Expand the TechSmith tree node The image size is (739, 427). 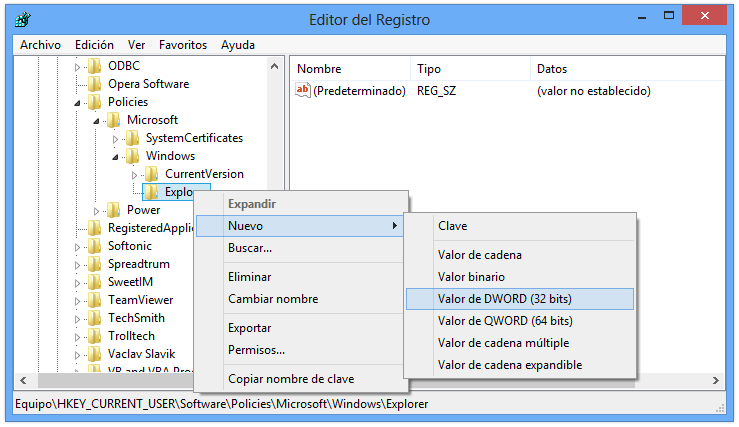78,318
